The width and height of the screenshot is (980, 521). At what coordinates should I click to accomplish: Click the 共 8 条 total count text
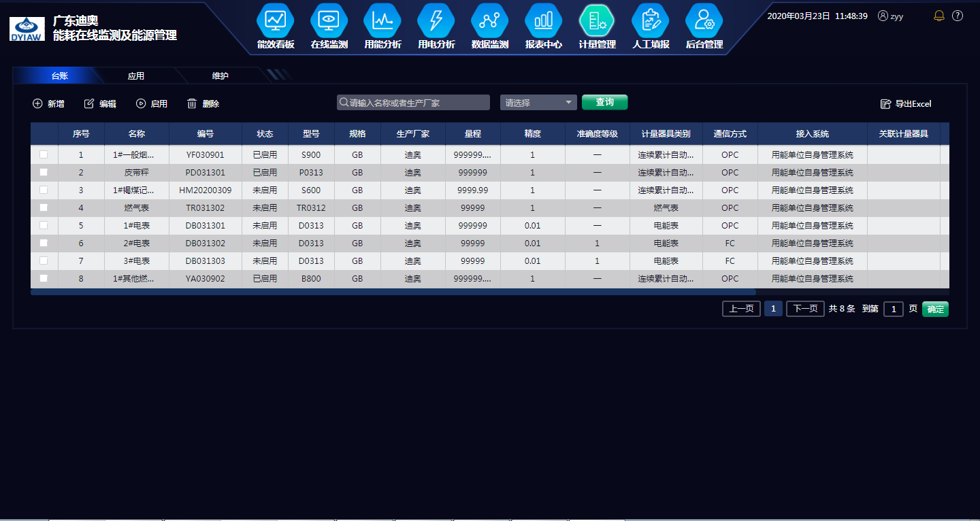tap(842, 309)
